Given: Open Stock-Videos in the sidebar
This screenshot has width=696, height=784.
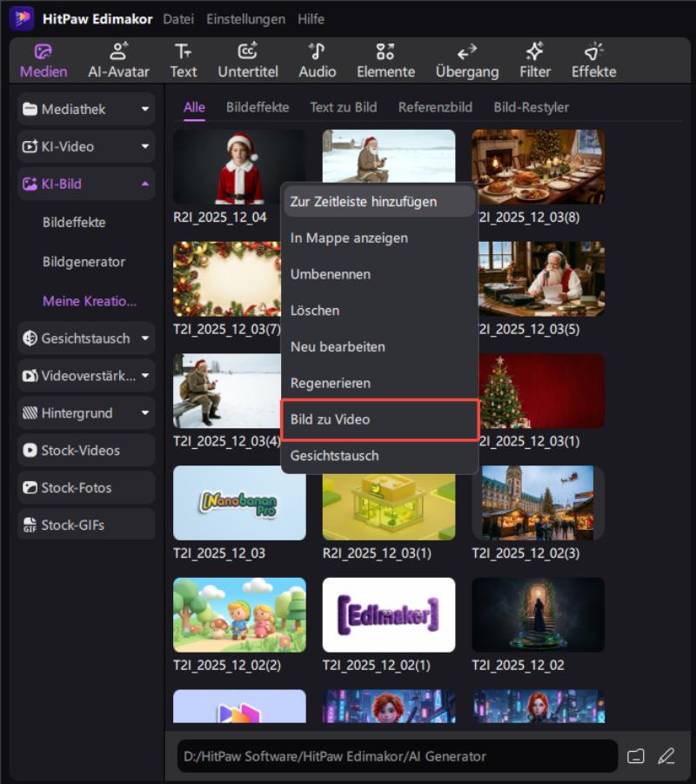Looking at the screenshot, I should tap(86, 451).
